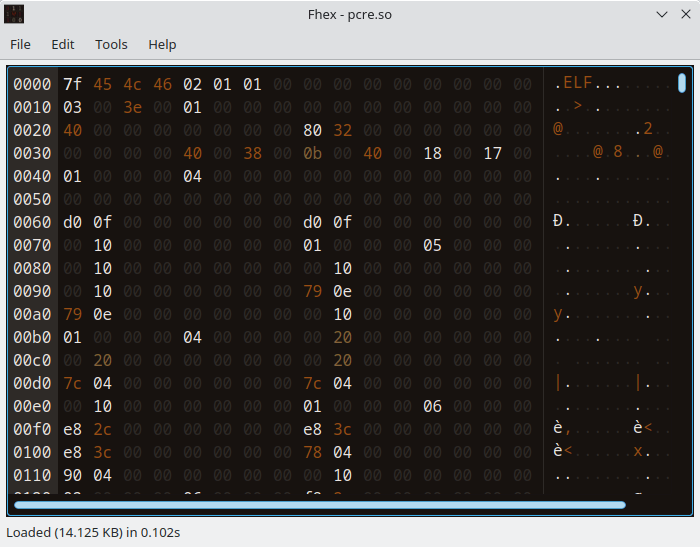The height and width of the screenshot is (547, 700).
Task: Select byte 04 in row 0040
Action: point(192,176)
